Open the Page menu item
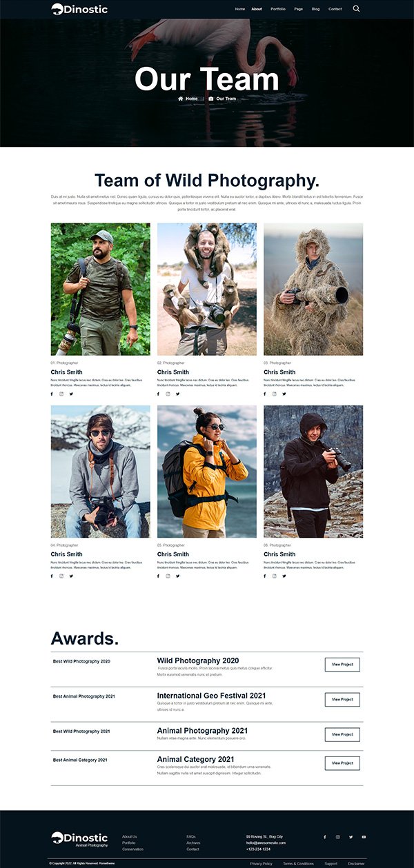The height and width of the screenshot is (868, 414). coord(298,9)
